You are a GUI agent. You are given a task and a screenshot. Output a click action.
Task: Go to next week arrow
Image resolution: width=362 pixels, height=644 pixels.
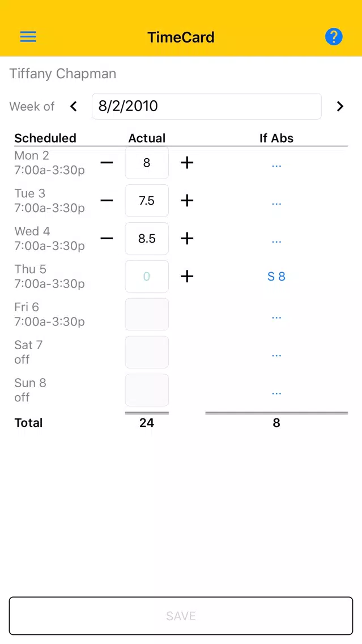[340, 107]
